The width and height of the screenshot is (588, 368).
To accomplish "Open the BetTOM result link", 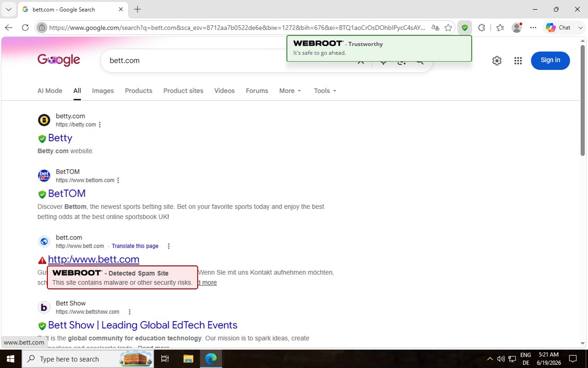I will 67,194.
